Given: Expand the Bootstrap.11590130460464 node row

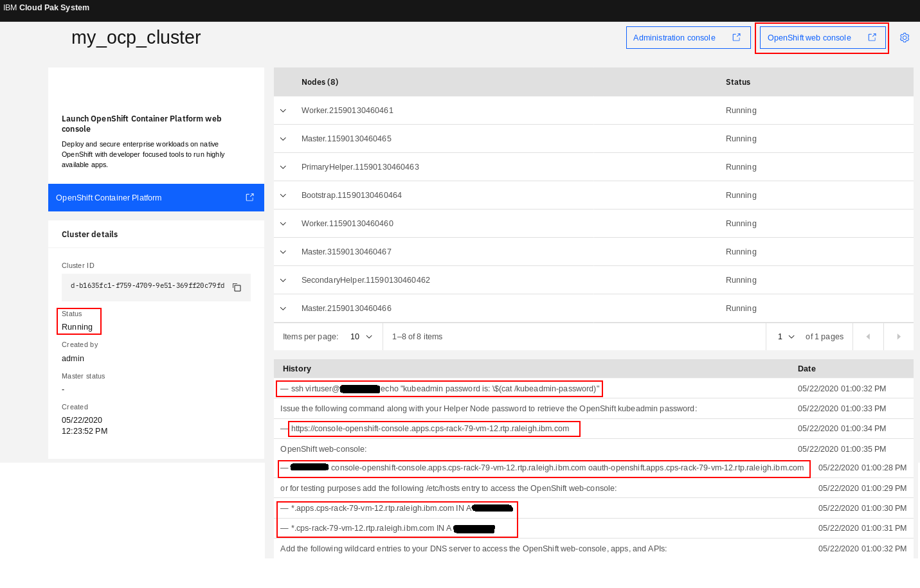Looking at the screenshot, I should tap(283, 195).
